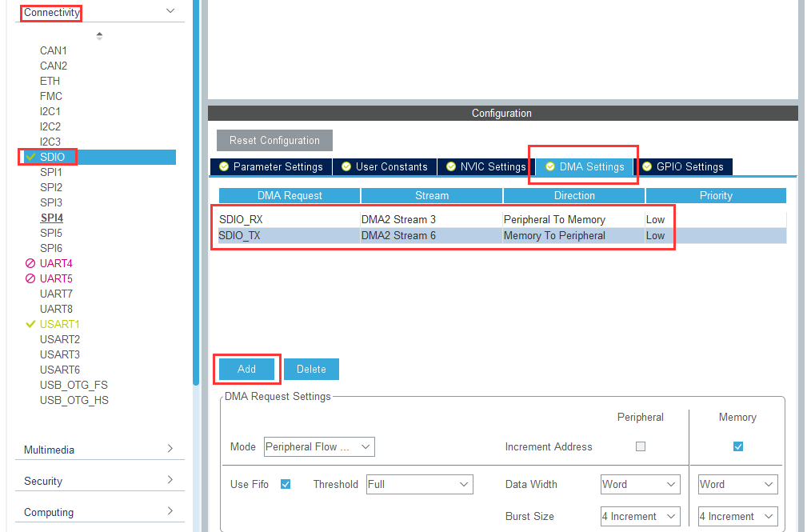Click the checkmark icon beside USART1
This screenshot has height=532, width=807.
click(30, 324)
